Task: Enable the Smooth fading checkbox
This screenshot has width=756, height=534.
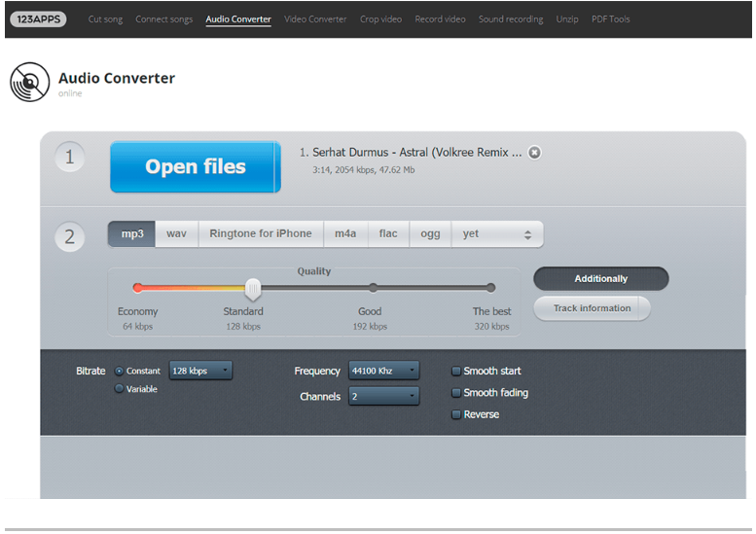Action: coord(455,393)
